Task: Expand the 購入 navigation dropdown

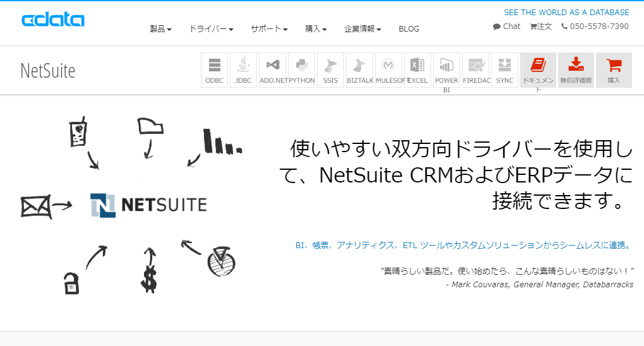Action: pyautogui.click(x=316, y=29)
